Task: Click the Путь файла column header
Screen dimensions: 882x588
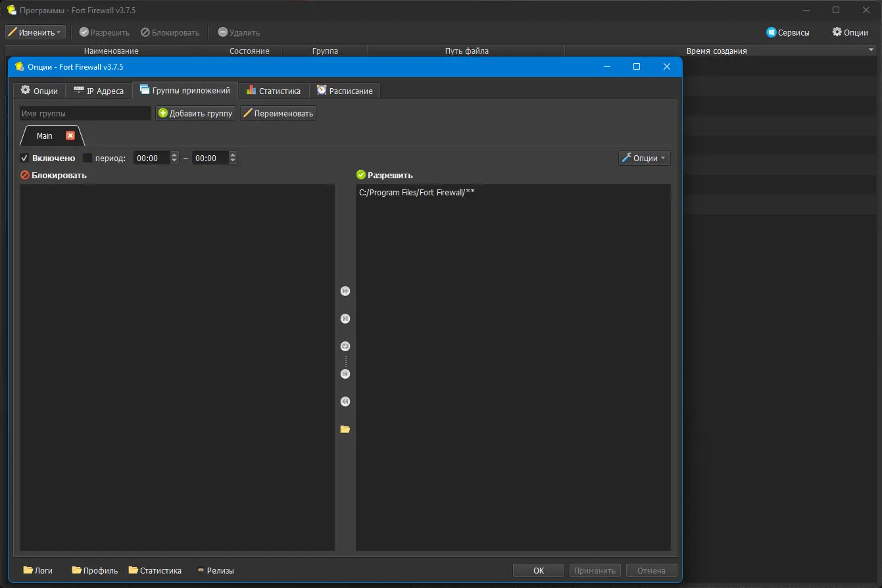Action: tap(466, 51)
